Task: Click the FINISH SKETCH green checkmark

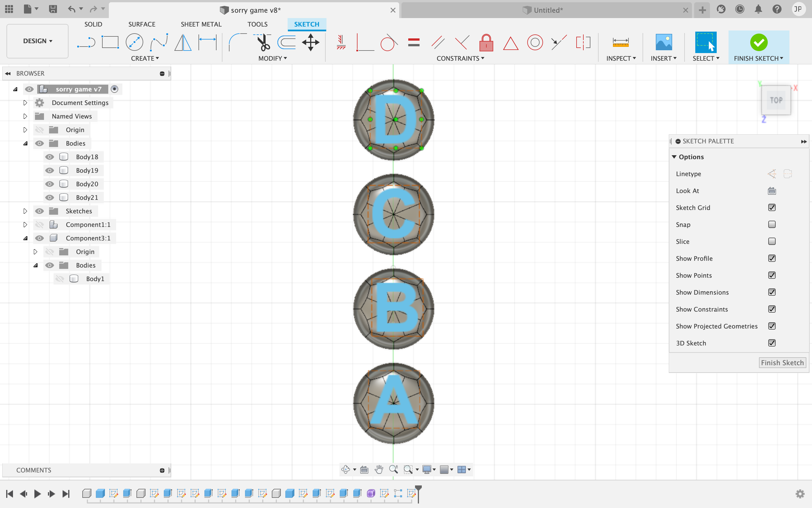Action: tap(759, 43)
